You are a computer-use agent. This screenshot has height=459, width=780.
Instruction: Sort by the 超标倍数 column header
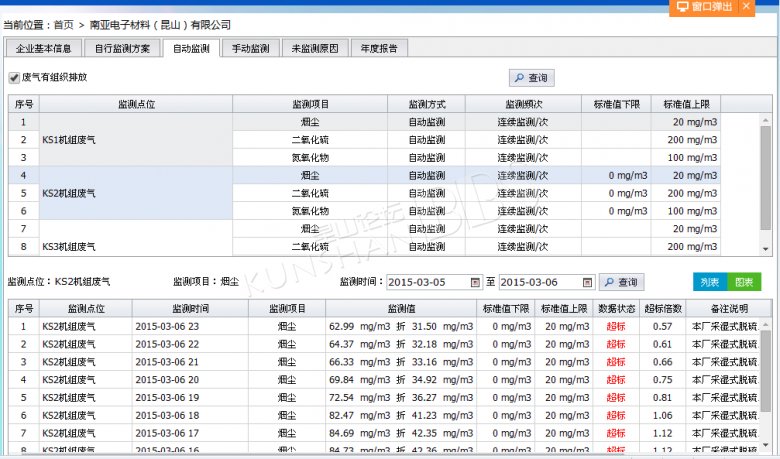click(x=662, y=309)
